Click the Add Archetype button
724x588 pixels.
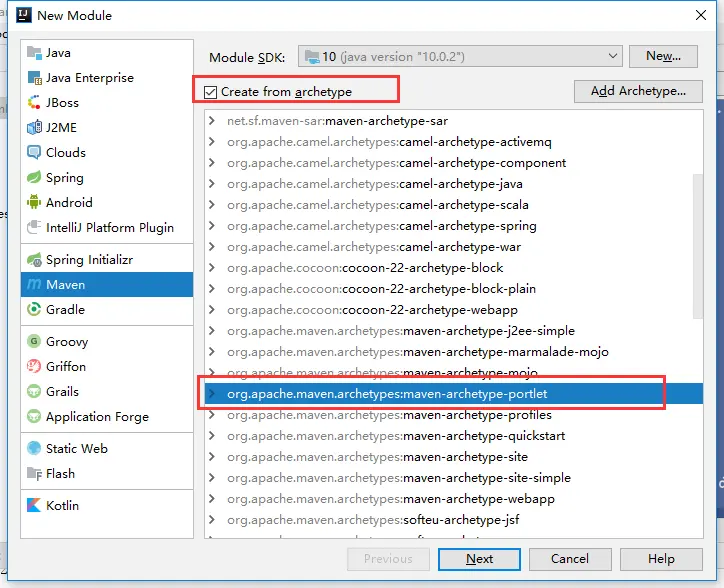coord(638,91)
